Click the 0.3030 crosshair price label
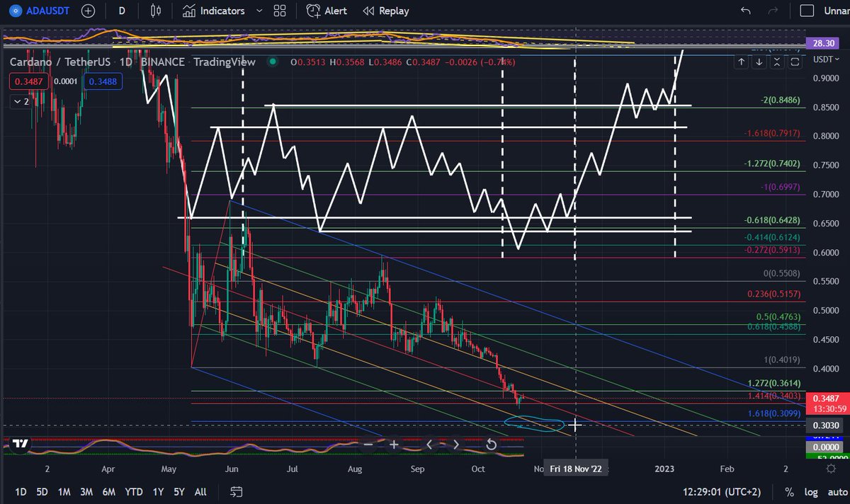 (824, 425)
